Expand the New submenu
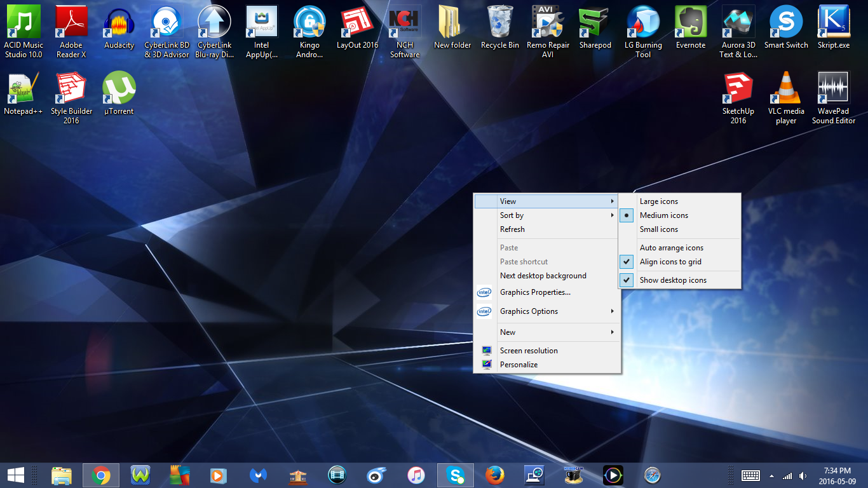This screenshot has height=488, width=868. pos(546,332)
